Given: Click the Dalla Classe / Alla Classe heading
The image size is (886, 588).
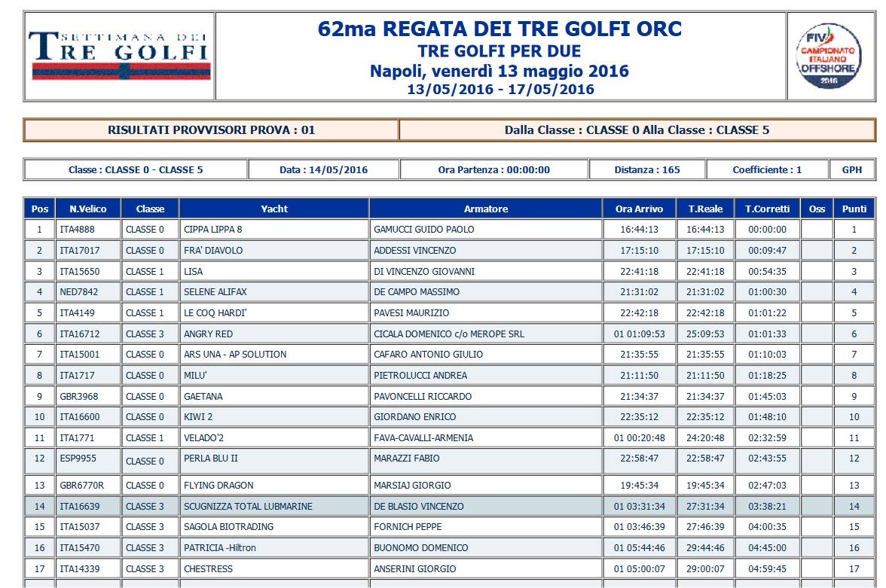Looking at the screenshot, I should 637,130.
